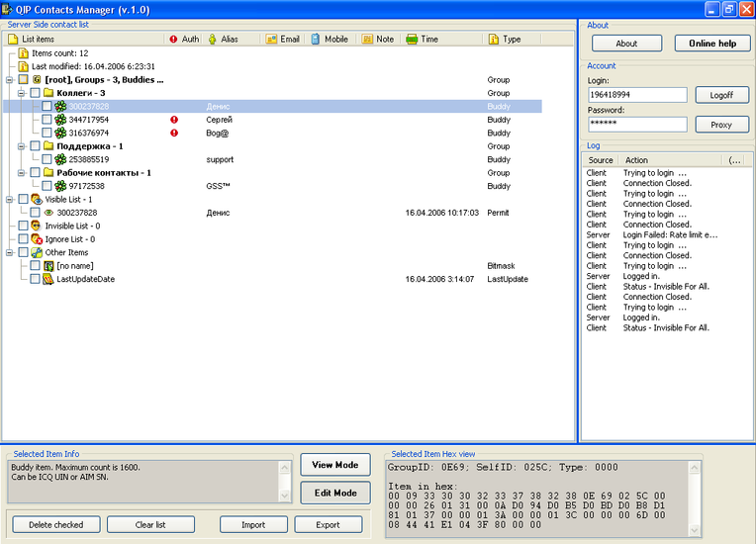Click down arrow of Selected Item Info scrollbar
The height and width of the screenshot is (544, 756).
coord(284,496)
